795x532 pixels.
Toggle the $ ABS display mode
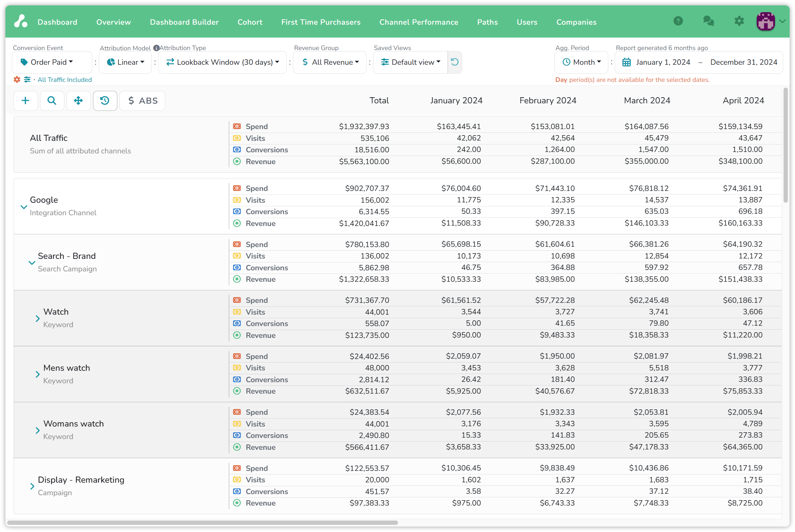pyautogui.click(x=143, y=101)
